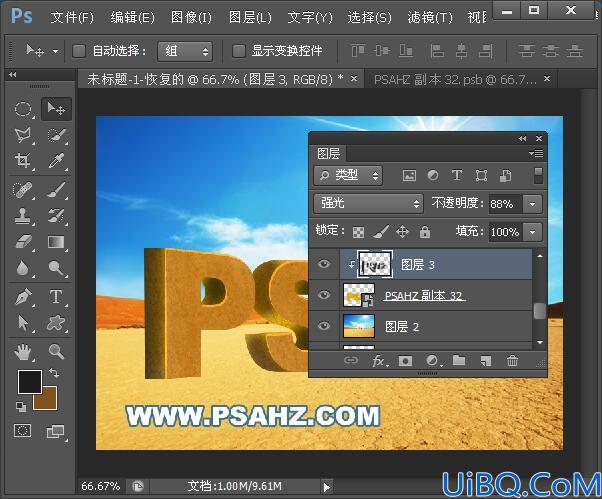Select the Spot Healing Brush tool

pos(23,190)
